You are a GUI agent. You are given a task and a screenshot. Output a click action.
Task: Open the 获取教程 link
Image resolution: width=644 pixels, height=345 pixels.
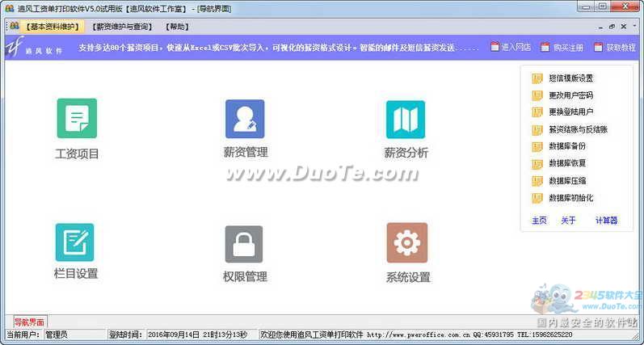coord(621,48)
